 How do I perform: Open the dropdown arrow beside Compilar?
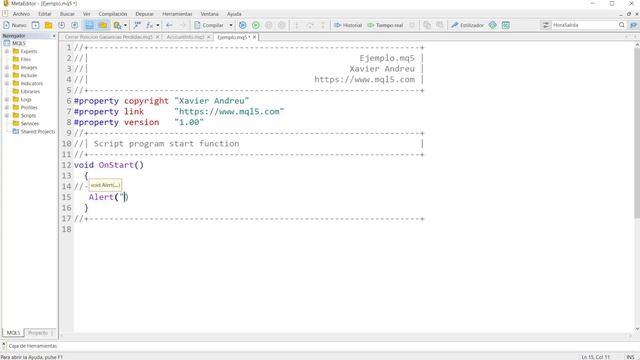[231, 25]
